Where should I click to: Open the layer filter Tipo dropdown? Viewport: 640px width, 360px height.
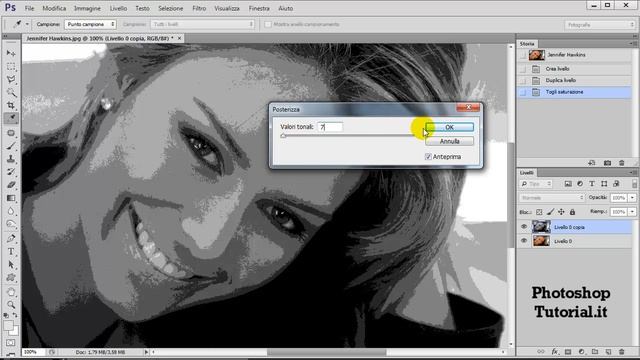click(536, 184)
